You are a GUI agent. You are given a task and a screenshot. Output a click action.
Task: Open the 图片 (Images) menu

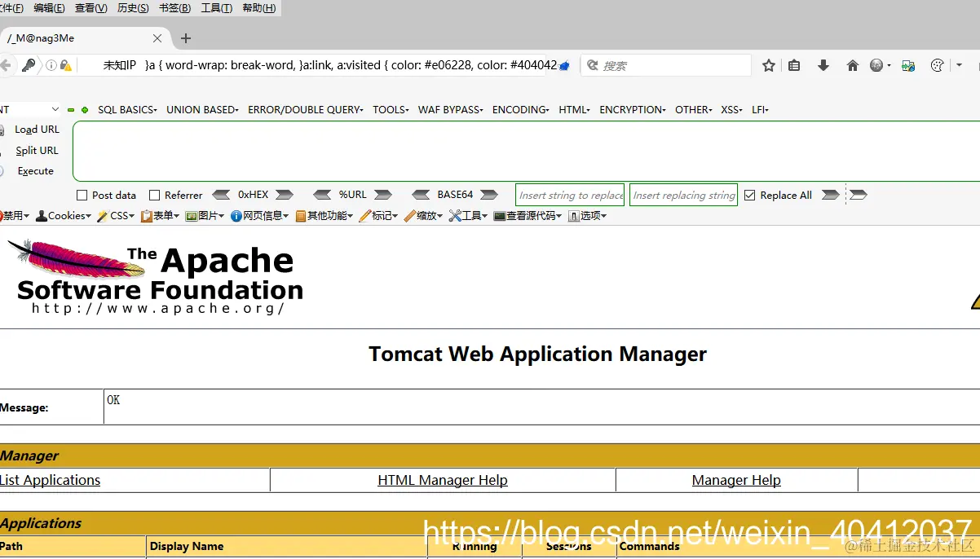pyautogui.click(x=205, y=216)
